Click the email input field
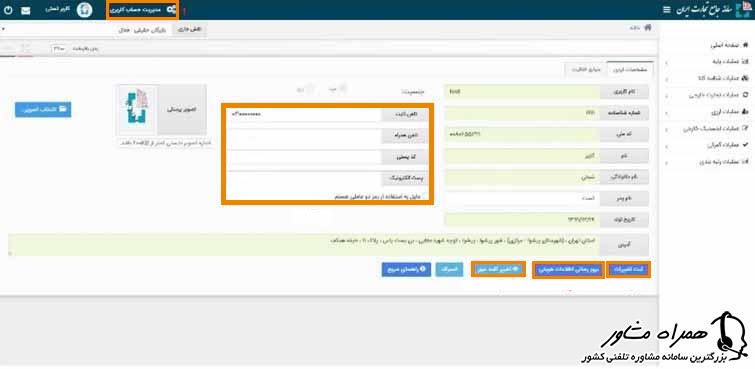Screen dimensions: 755x369 click(x=304, y=179)
